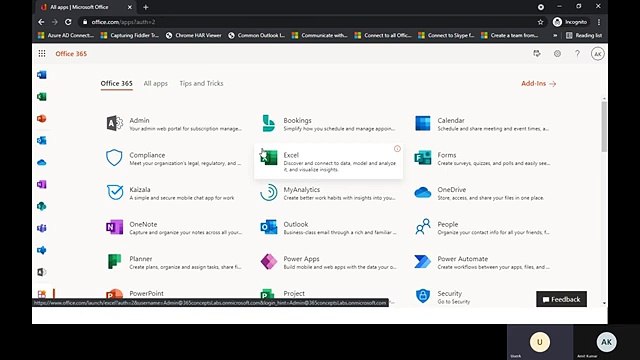Close the All apps browser tab
640x360 pixels.
(x=129, y=7)
